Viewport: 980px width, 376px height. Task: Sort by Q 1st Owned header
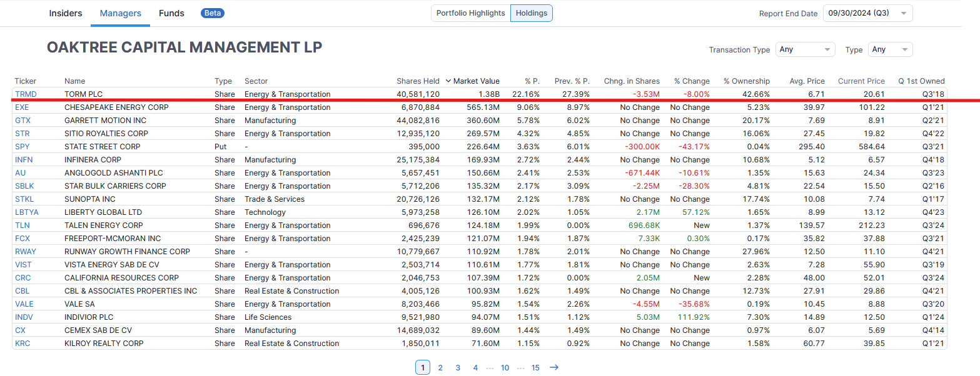tap(921, 81)
